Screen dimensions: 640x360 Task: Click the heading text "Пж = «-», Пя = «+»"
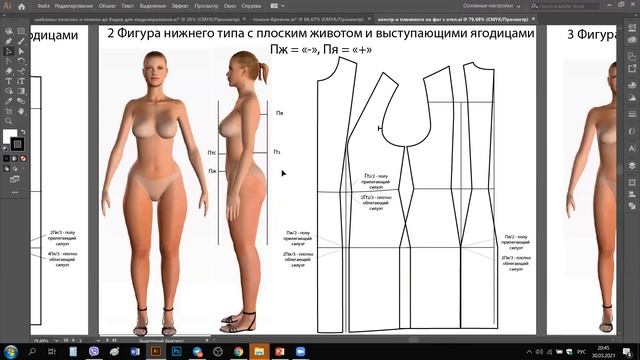click(x=321, y=49)
